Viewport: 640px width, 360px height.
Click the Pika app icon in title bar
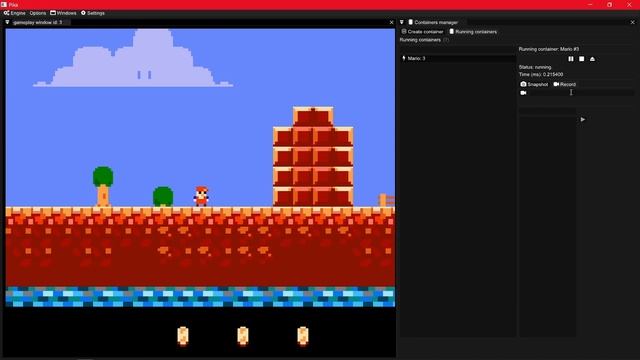click(x=4, y=4)
